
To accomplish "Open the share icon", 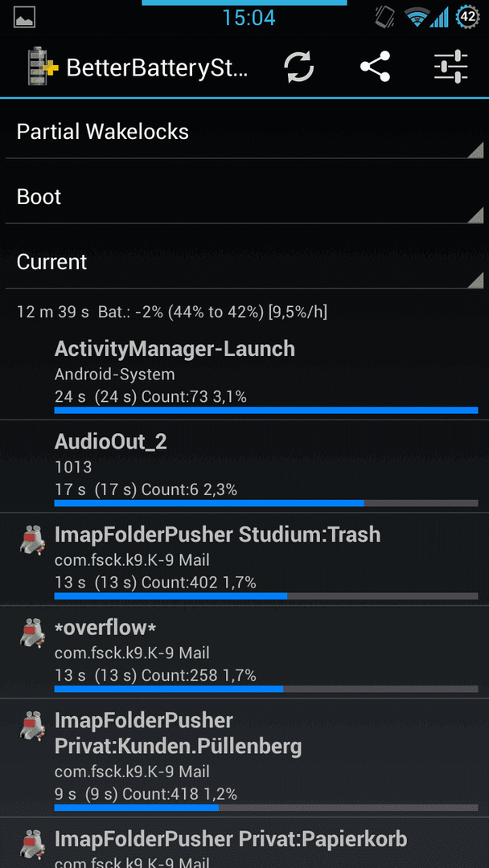I will (x=376, y=67).
